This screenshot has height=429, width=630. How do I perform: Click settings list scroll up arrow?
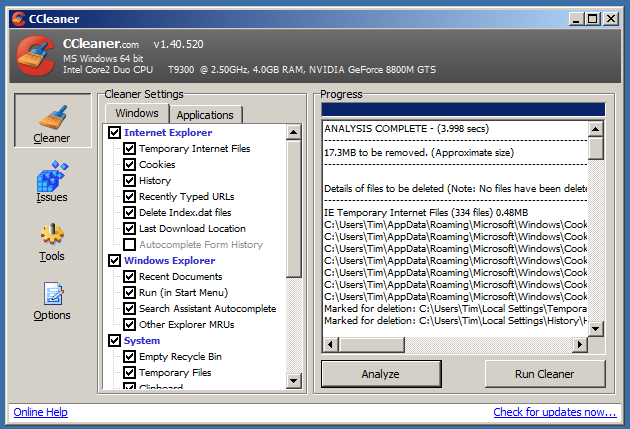click(294, 132)
